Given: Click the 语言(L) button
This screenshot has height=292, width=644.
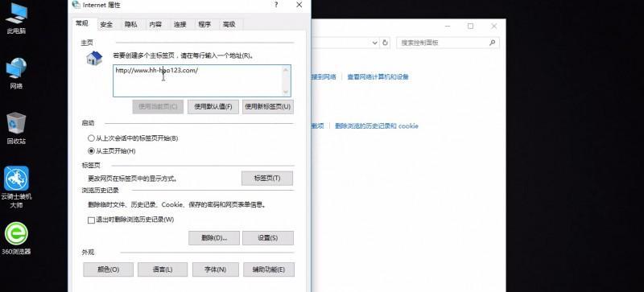Looking at the screenshot, I should (x=163, y=269).
